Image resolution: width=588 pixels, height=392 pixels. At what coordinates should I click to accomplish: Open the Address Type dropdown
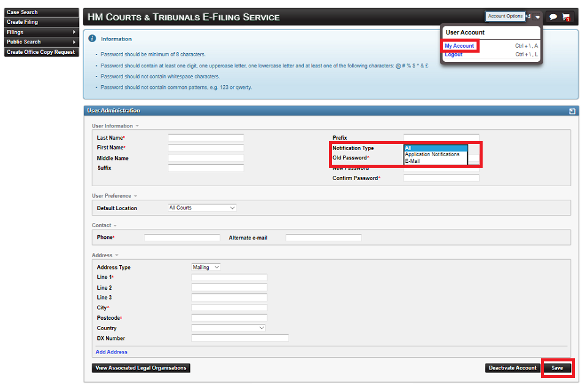[206, 268]
